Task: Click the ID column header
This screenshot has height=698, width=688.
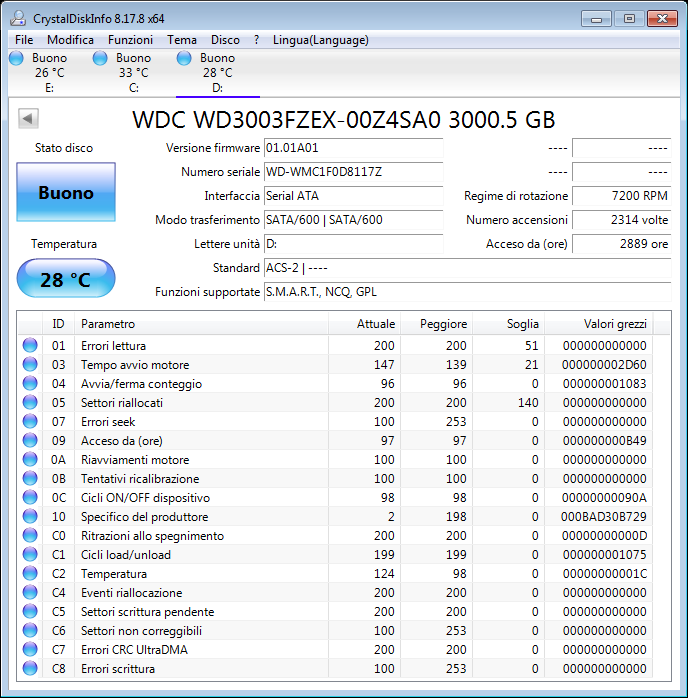Action: click(58, 324)
